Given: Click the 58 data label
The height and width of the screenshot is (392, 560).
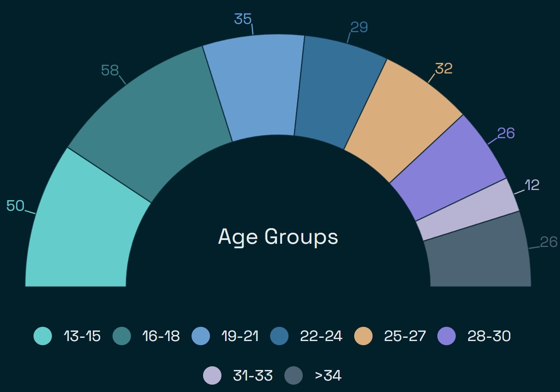Looking at the screenshot, I should (x=110, y=70).
